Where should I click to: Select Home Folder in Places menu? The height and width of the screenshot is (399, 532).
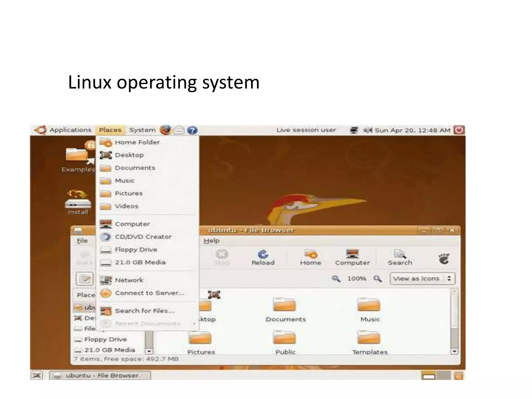[x=148, y=142]
